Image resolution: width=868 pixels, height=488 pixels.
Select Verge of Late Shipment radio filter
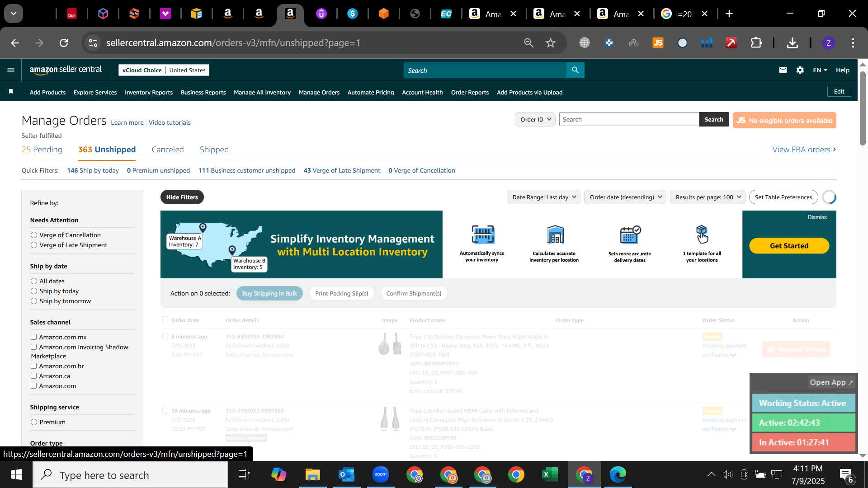[x=34, y=245]
